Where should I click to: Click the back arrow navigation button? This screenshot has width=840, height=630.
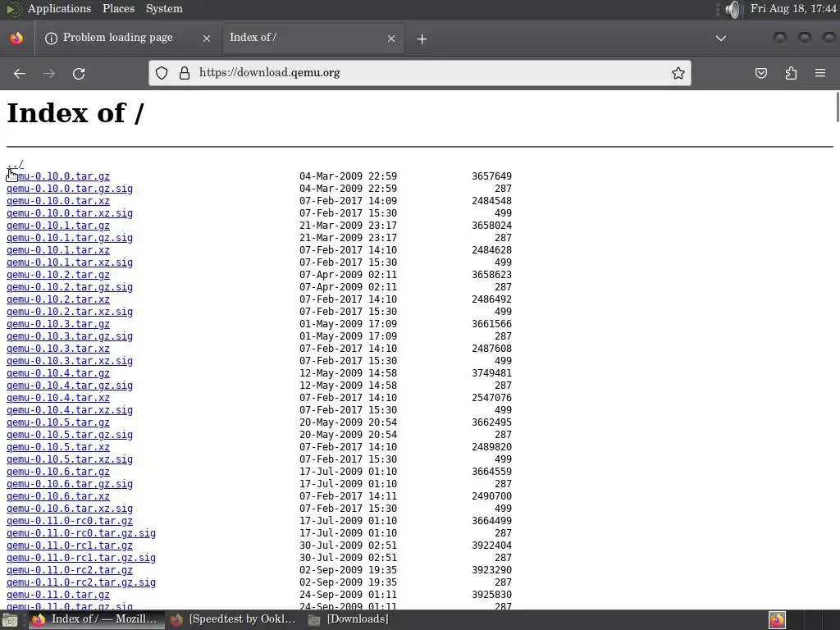coord(20,73)
